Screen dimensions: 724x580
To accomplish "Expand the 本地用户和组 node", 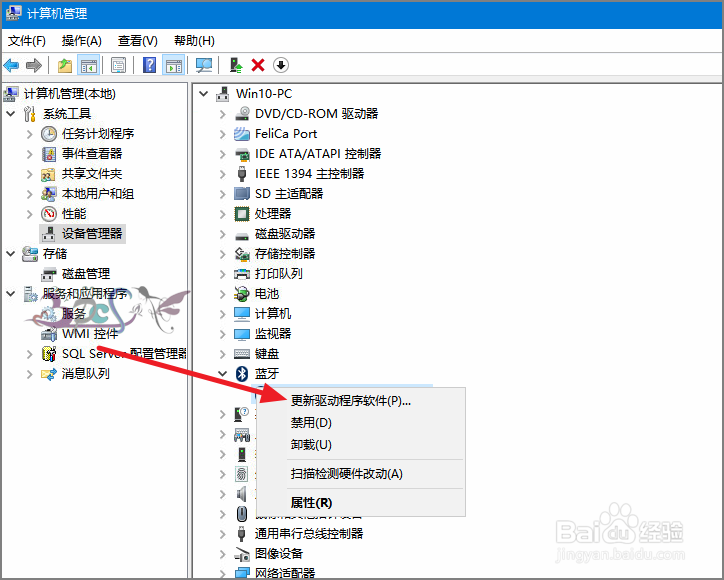I will 30,194.
